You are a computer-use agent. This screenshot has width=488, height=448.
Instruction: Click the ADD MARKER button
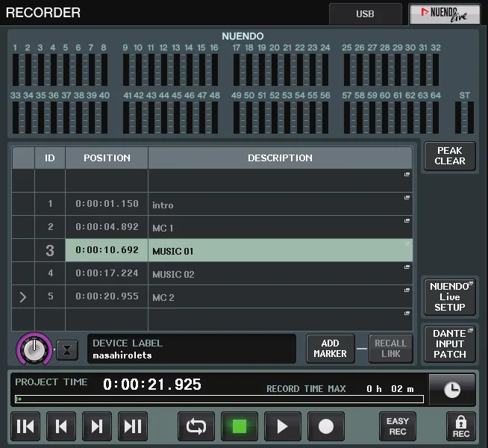tap(331, 349)
